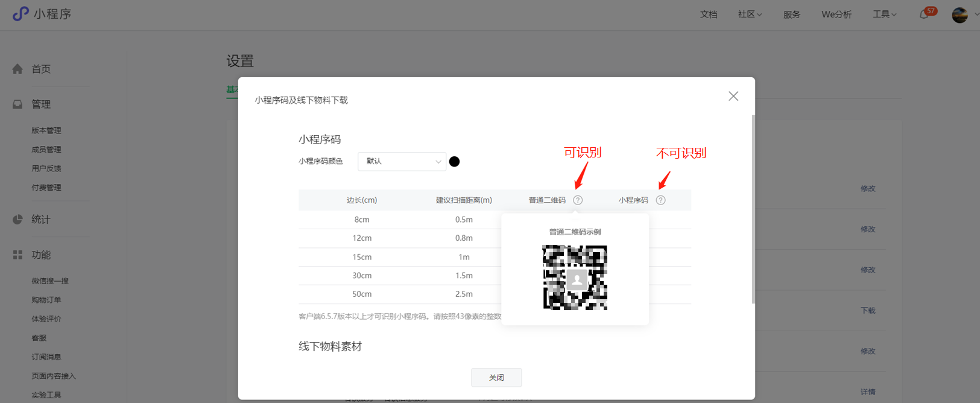Screen dimensions: 980x403
Task: Click the dialog's vertical scrollbar
Action: point(753,209)
